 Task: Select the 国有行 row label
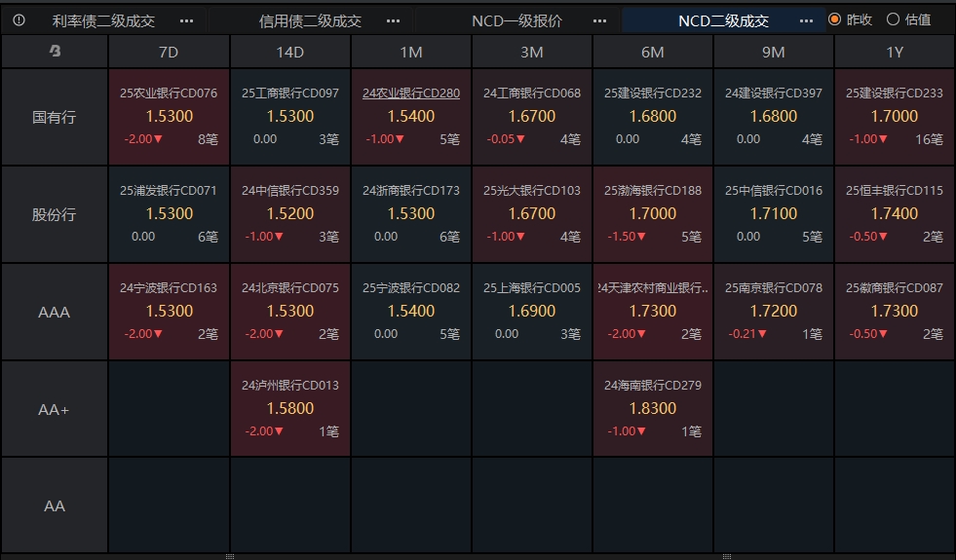(x=55, y=117)
